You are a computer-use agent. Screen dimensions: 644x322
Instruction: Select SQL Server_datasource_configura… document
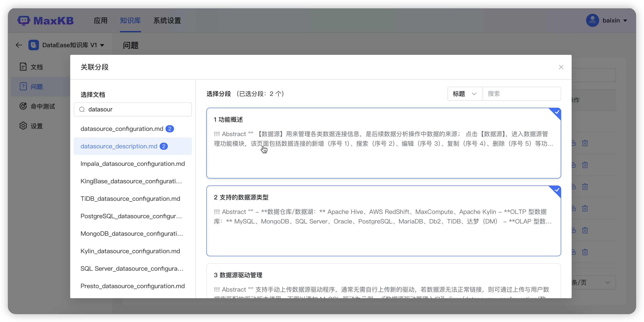[133, 268]
